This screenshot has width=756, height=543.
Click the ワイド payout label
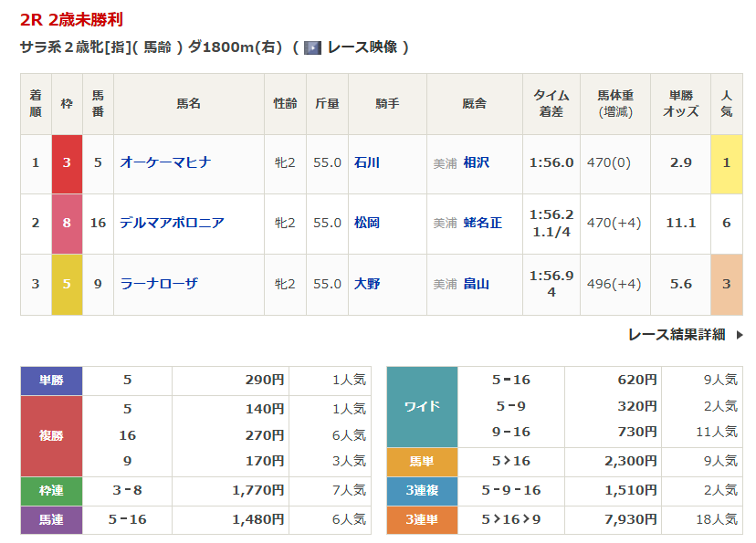(x=422, y=406)
